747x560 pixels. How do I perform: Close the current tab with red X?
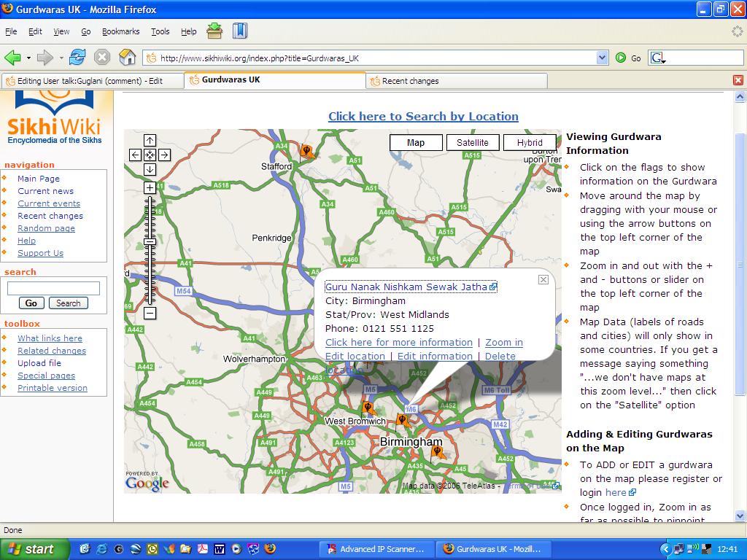(738, 80)
